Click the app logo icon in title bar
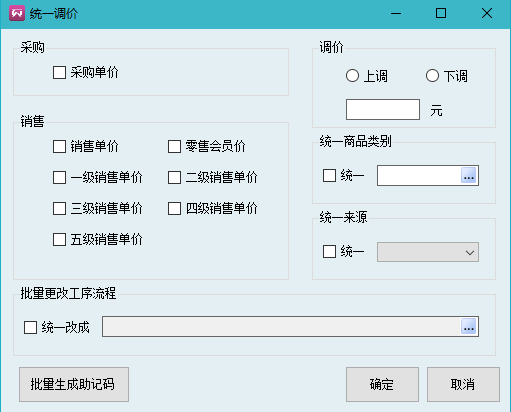Screen dimensions: 511x412 point(17,13)
